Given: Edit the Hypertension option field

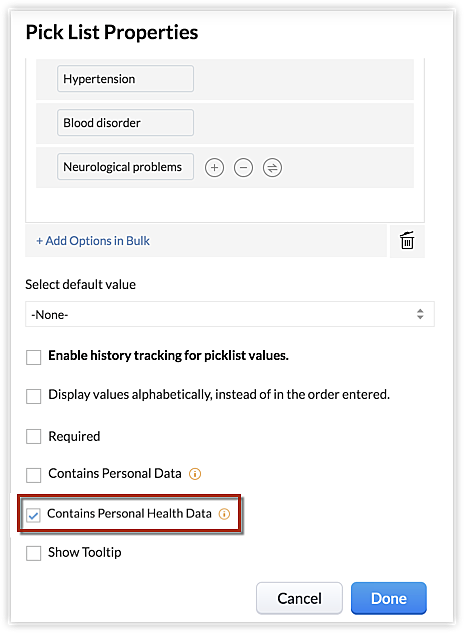Looking at the screenshot, I should click(x=125, y=79).
